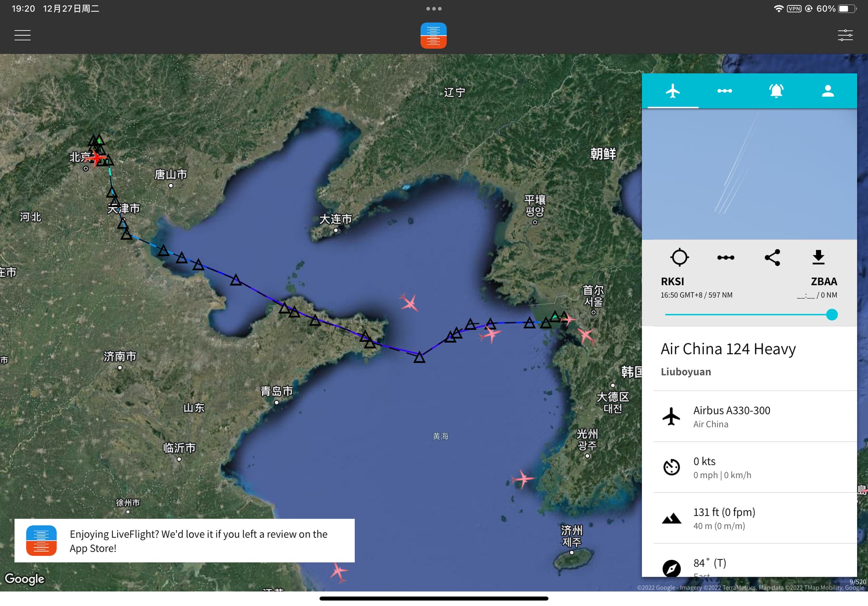Select the red aircraft near Beijing
The image size is (868, 606).
(x=96, y=158)
